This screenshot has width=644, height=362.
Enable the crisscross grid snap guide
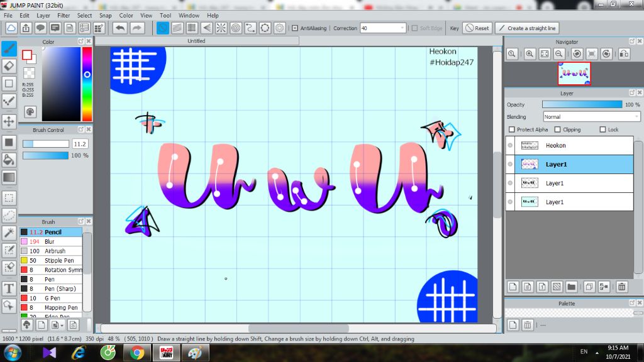coord(192,28)
